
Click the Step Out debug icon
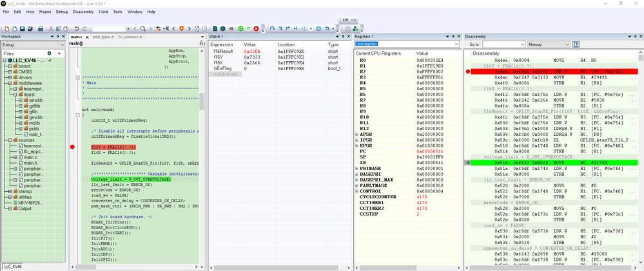pyautogui.click(x=288, y=29)
